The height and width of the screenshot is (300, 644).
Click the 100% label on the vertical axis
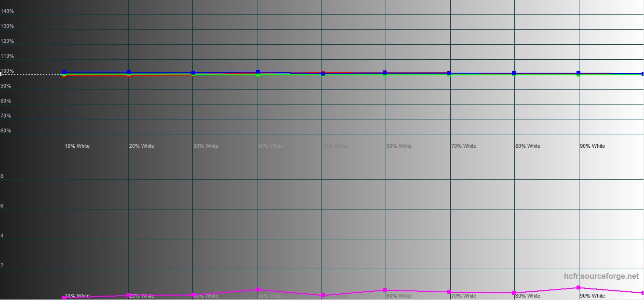click(7, 71)
